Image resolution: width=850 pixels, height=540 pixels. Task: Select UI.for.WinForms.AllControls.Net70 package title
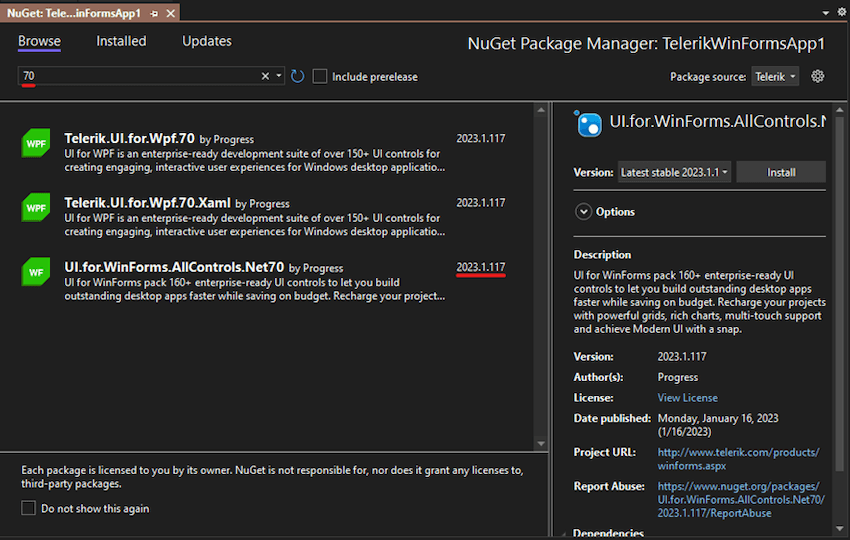pos(174,267)
